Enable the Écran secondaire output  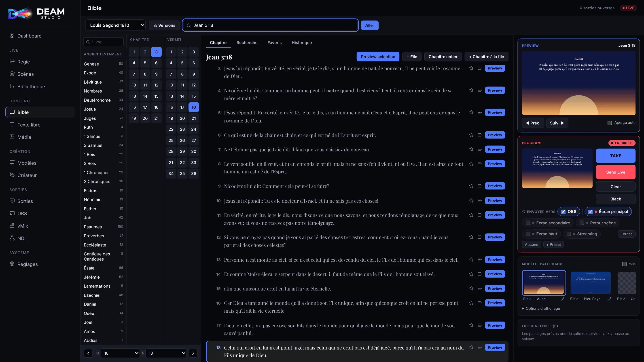[528, 223]
